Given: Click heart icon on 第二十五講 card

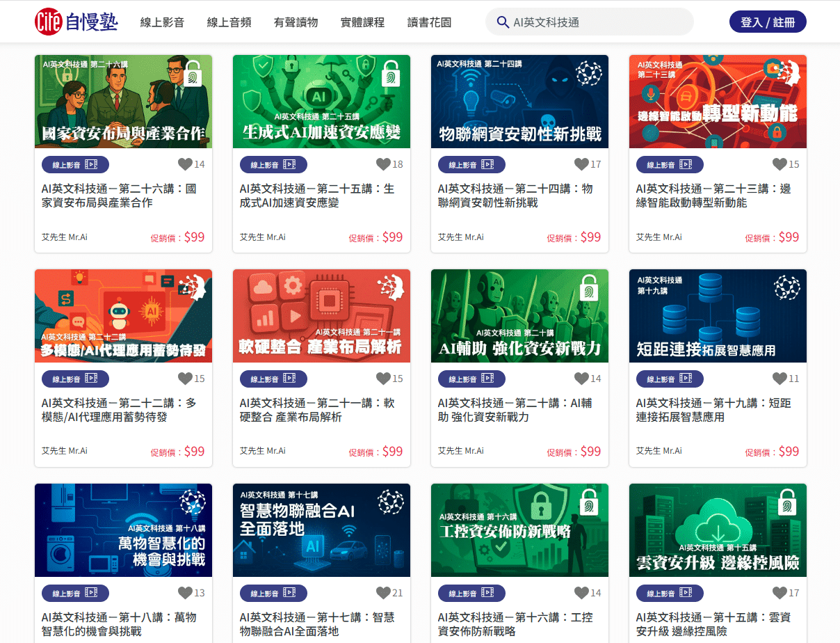Looking at the screenshot, I should (383, 164).
